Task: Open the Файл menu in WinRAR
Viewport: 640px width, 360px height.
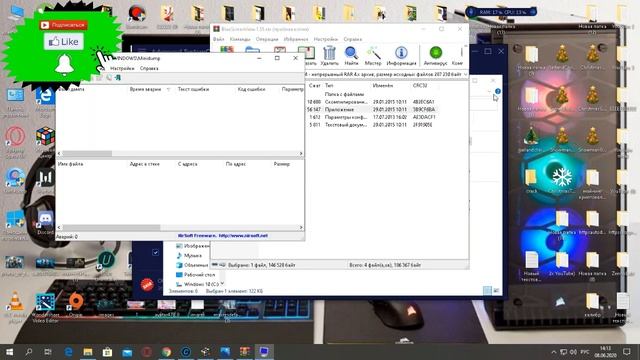Action: pyautogui.click(x=218, y=39)
